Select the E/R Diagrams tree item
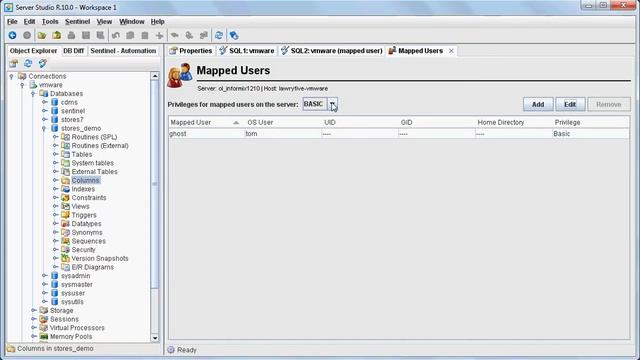This screenshot has width=640, height=360. 93,267
